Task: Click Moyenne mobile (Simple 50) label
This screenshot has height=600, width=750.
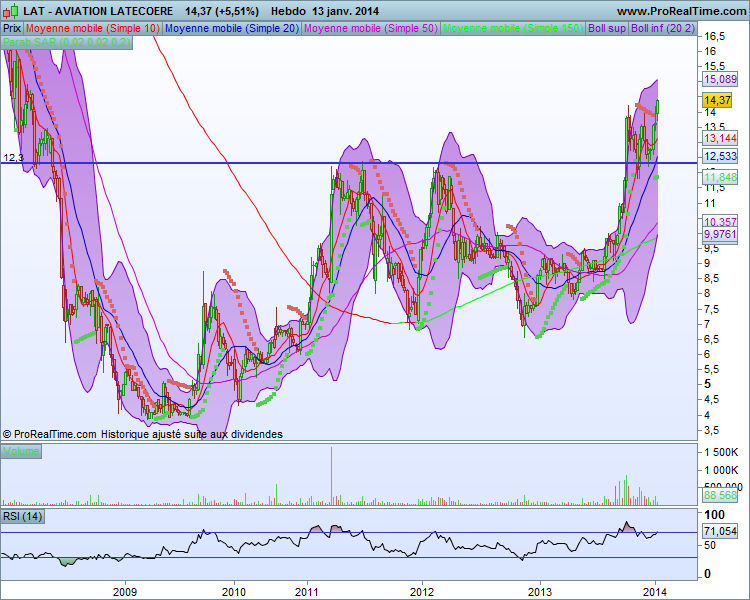Action: [x=371, y=29]
